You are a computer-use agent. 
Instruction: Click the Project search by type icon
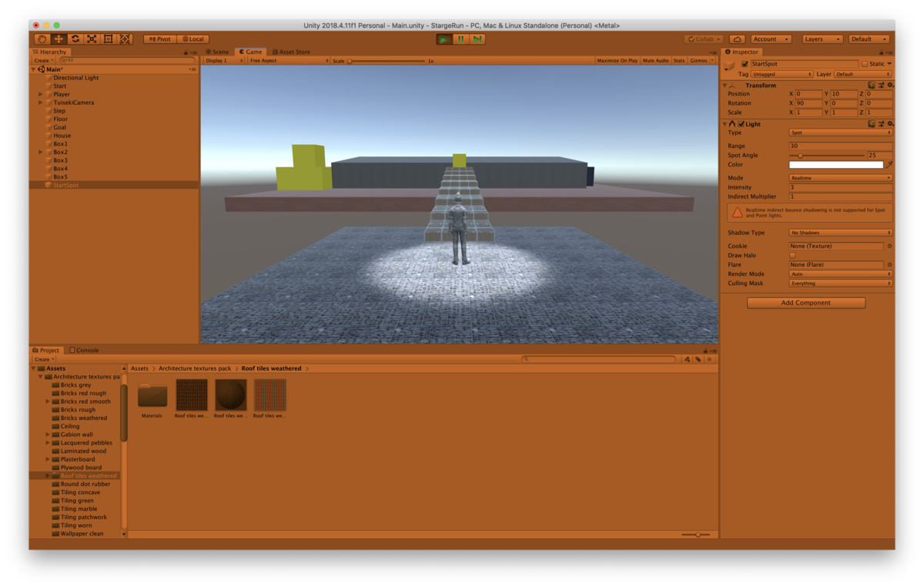[687, 359]
